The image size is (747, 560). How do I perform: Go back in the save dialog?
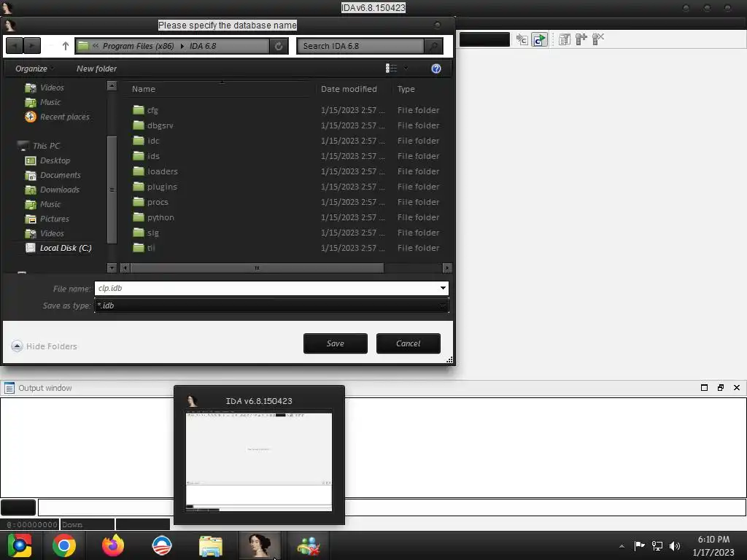coord(15,46)
